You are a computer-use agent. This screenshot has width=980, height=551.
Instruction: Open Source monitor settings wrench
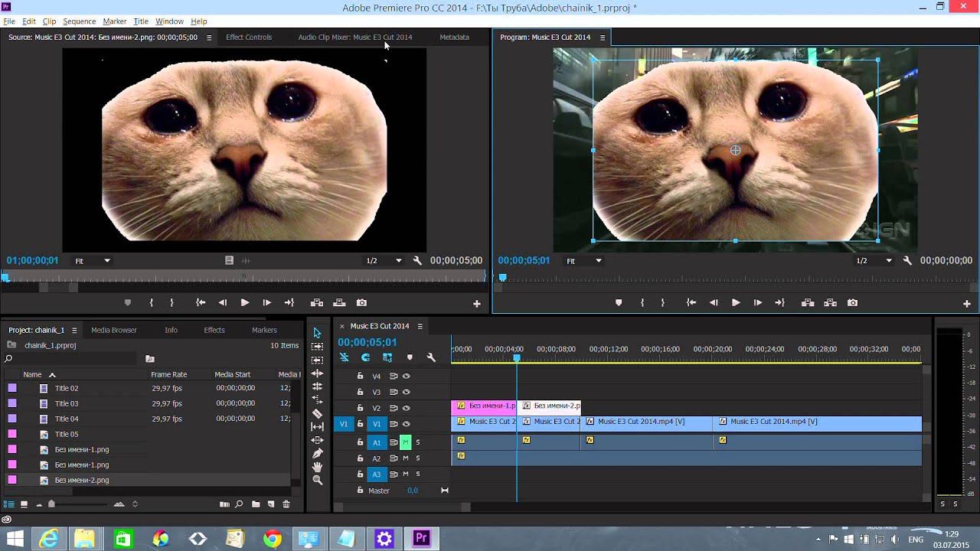coord(417,260)
